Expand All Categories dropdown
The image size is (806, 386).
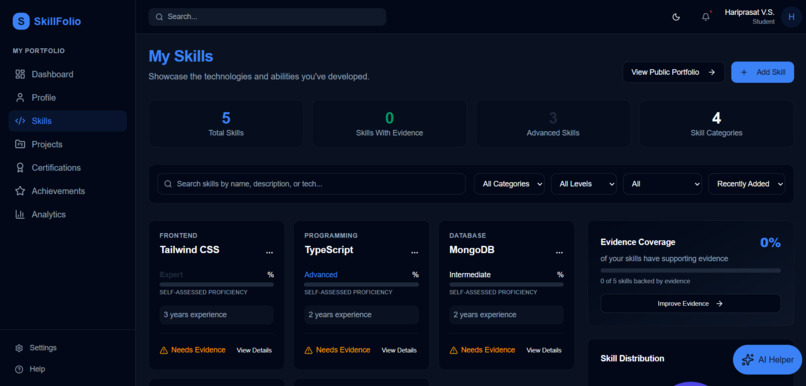tap(509, 184)
